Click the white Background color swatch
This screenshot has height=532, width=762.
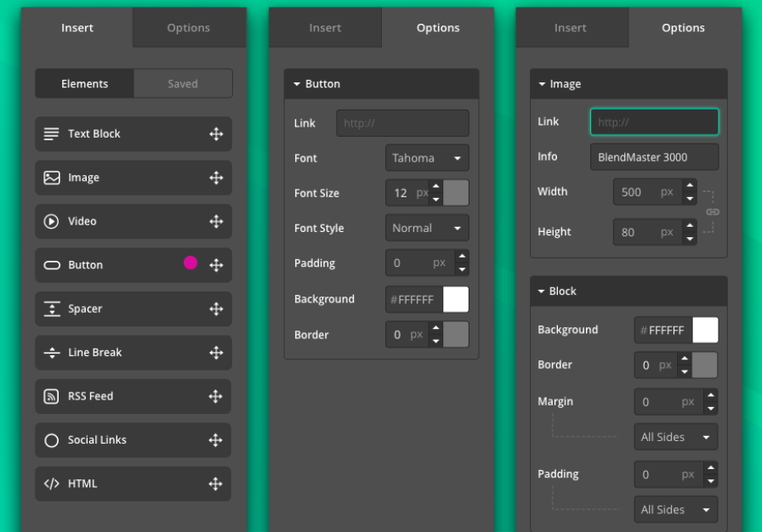click(456, 298)
